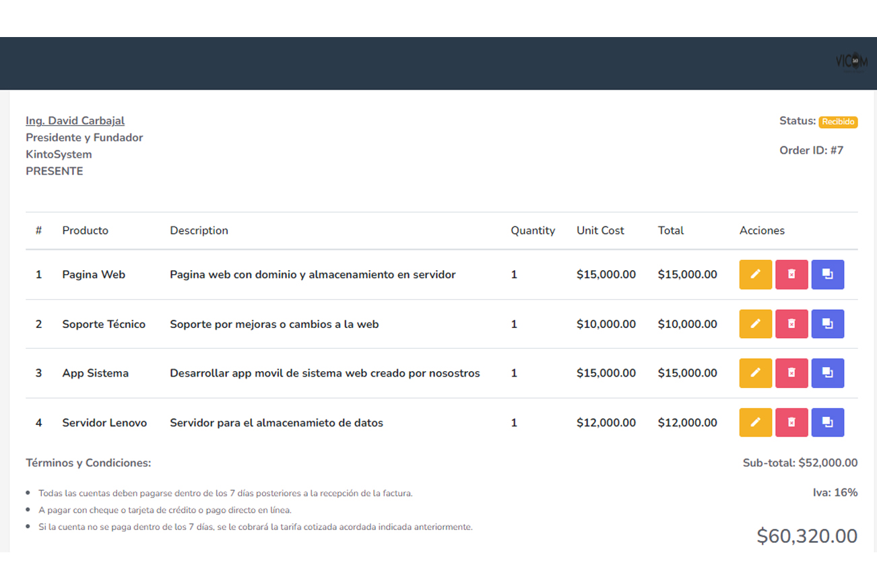
Task: Delete the Pagina Web product row
Action: pyautogui.click(x=791, y=275)
